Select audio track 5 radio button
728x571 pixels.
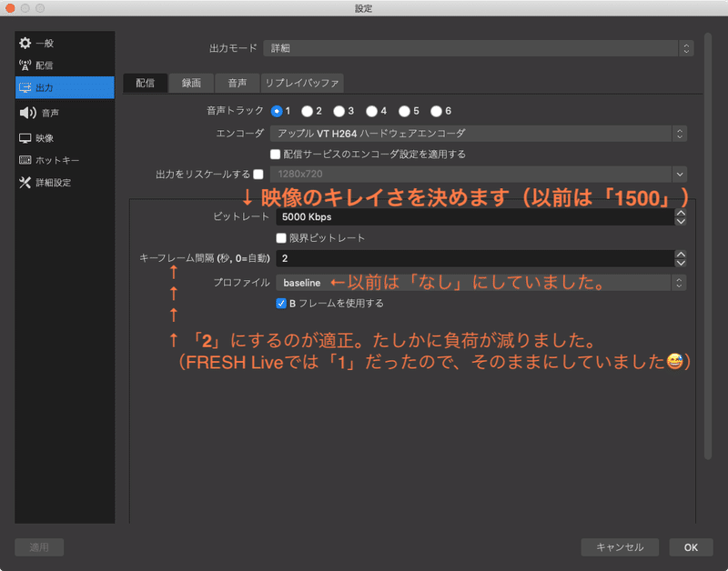coord(404,111)
